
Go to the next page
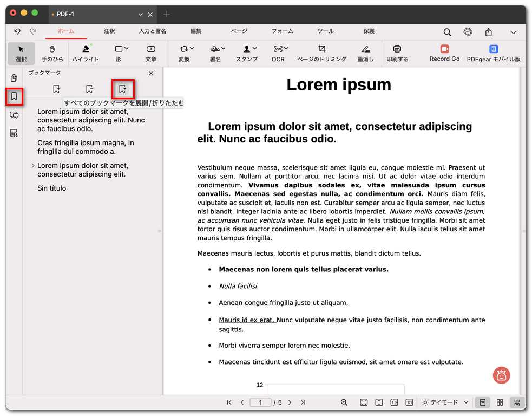click(x=290, y=402)
